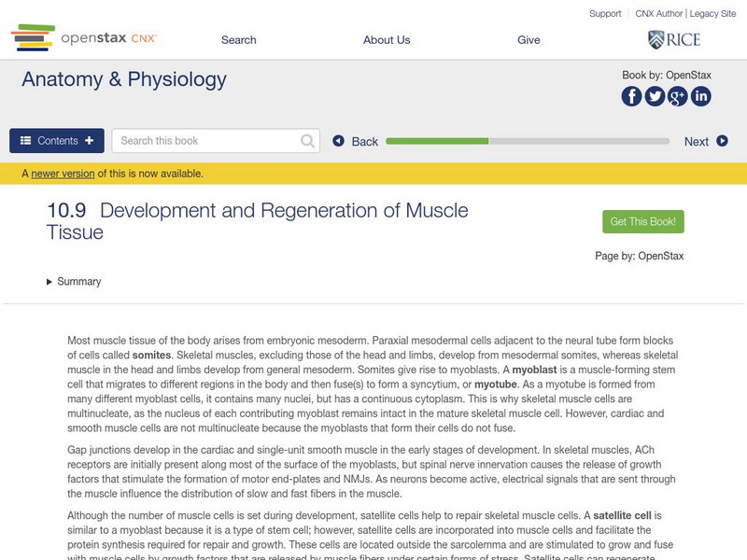Select the Give menu item
The width and height of the screenshot is (747, 560).
click(x=529, y=40)
